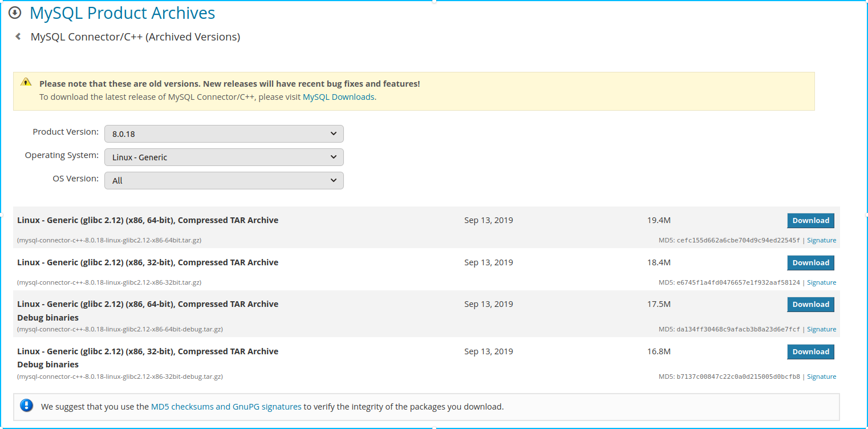The image size is (868, 429).
Task: Open the MySQL Downloads link
Action: [x=338, y=97]
